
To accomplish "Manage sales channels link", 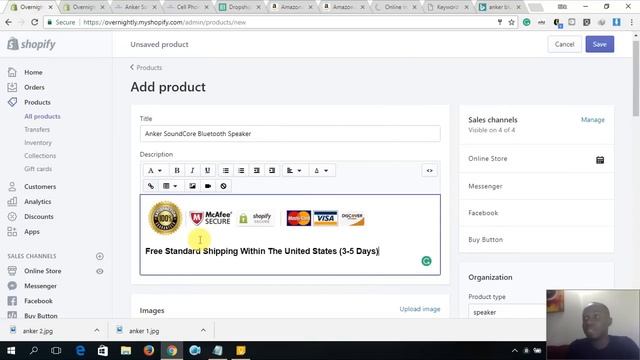I will click(593, 120).
